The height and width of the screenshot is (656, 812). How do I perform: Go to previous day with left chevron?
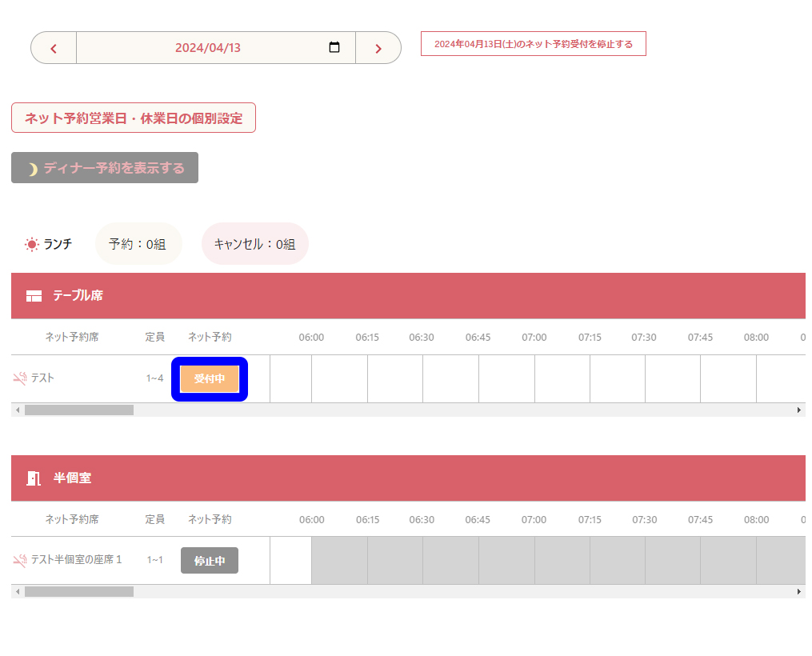click(x=54, y=48)
